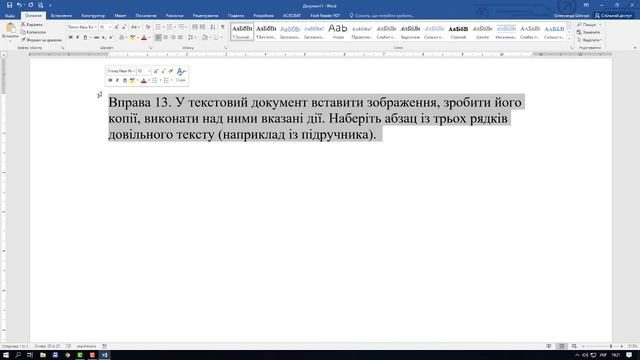
Task: Apply the large Aab Назва style
Action: click(338, 31)
